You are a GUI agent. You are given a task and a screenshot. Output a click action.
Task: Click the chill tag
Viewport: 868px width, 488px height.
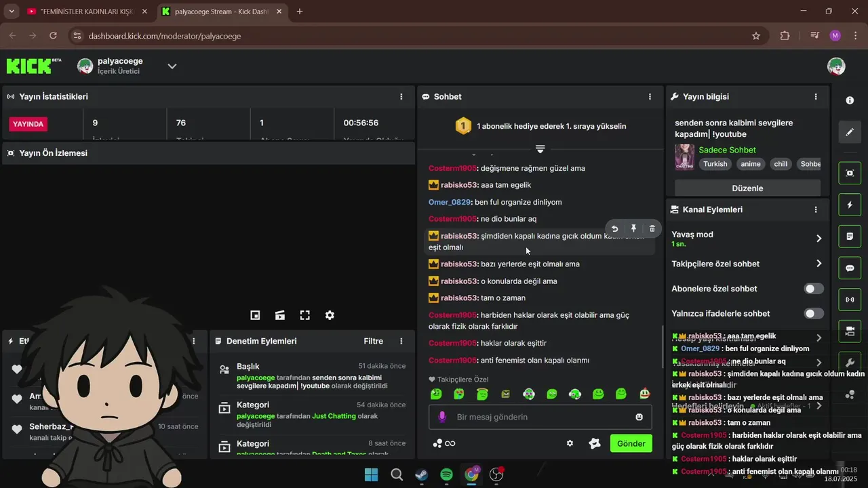pyautogui.click(x=781, y=164)
